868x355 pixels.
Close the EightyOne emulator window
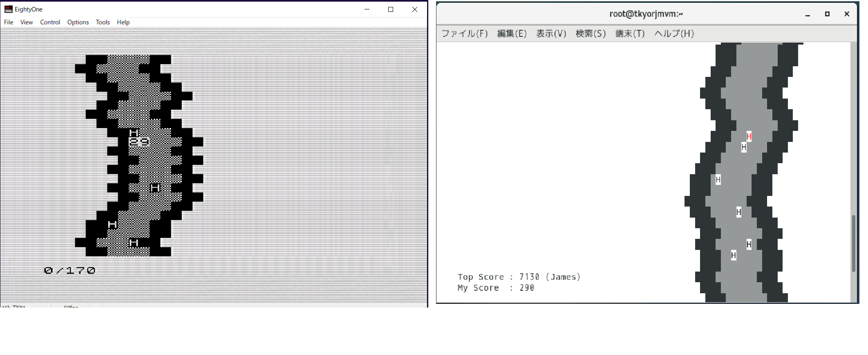pos(415,9)
